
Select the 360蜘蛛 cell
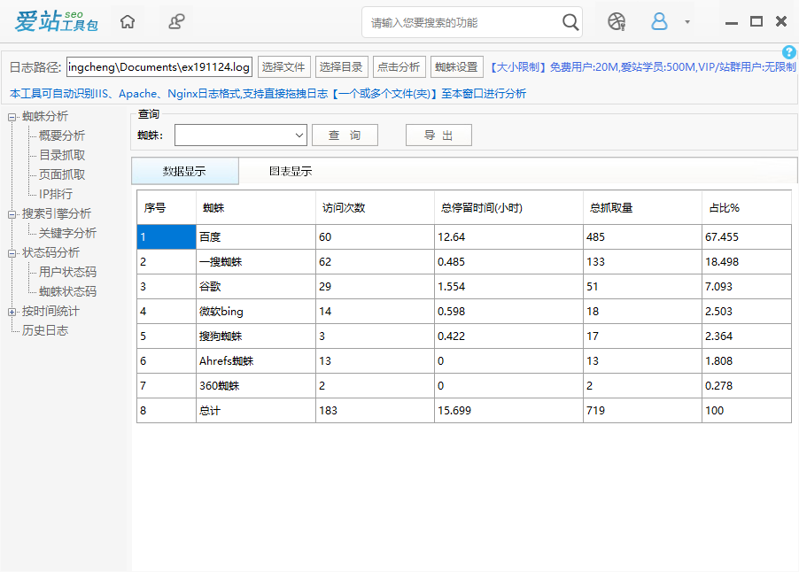pyautogui.click(x=256, y=386)
